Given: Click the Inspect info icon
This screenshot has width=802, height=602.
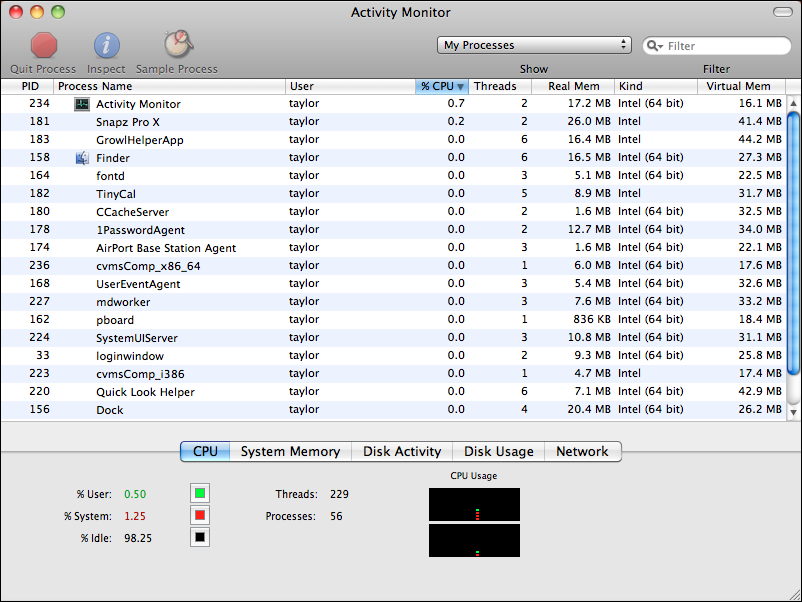Looking at the screenshot, I should (106, 45).
